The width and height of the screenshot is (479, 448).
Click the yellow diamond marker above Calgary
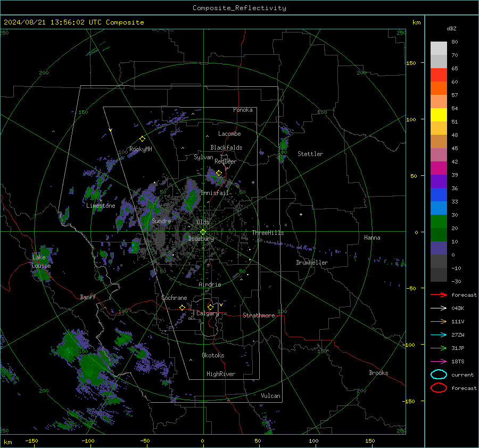coord(210,307)
